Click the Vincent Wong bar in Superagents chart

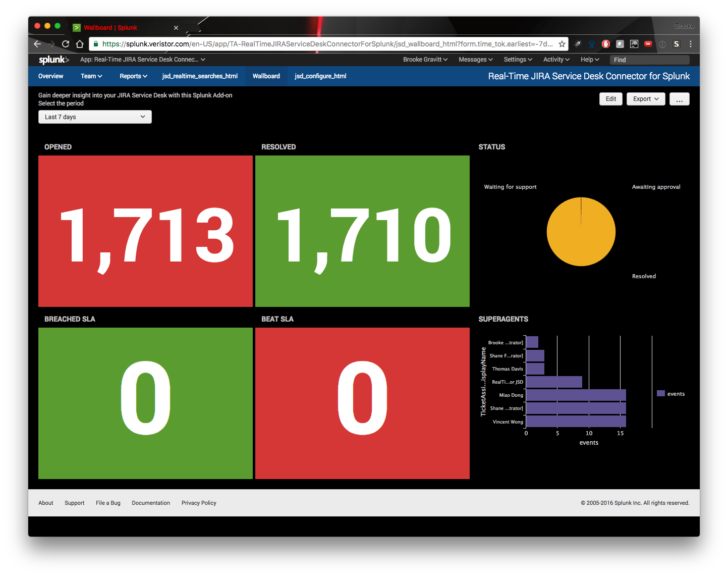(576, 422)
